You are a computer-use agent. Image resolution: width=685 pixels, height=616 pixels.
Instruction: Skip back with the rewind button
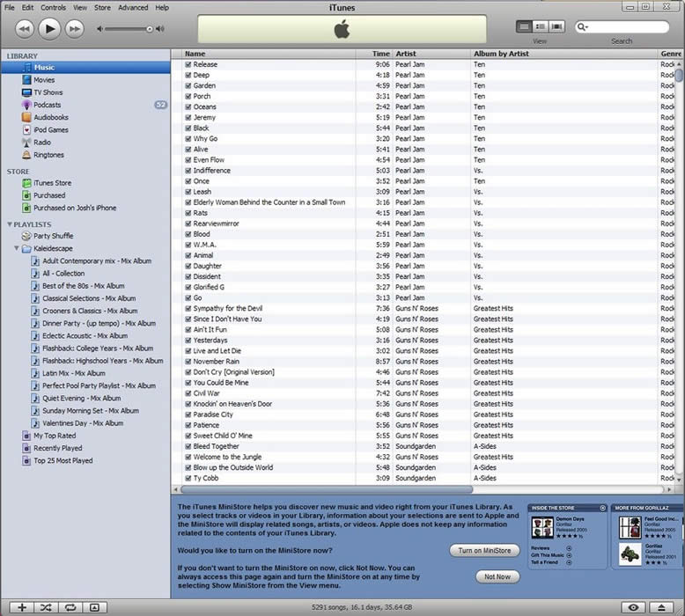click(x=25, y=29)
